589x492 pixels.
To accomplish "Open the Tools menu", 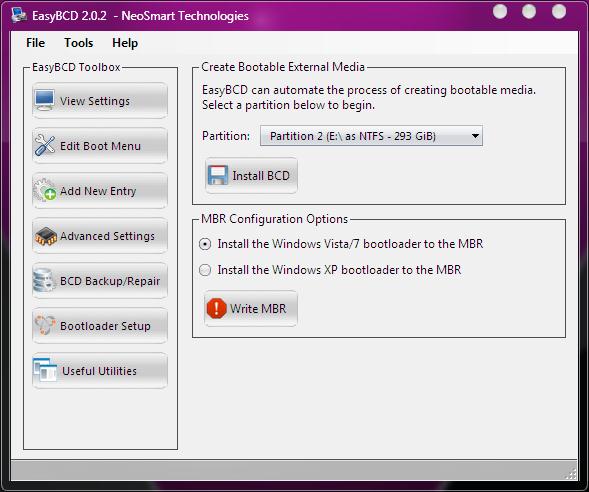I will tap(79, 43).
